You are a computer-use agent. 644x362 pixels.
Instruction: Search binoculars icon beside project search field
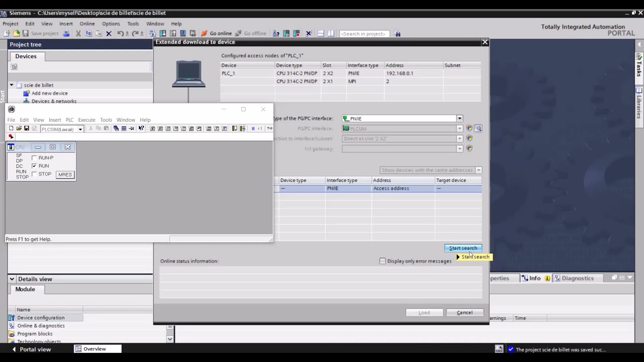pos(397,34)
